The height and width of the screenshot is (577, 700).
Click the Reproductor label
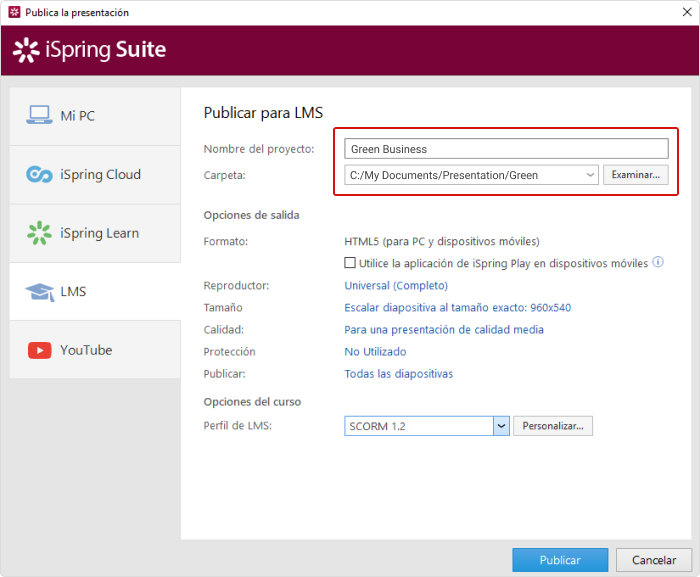(236, 285)
